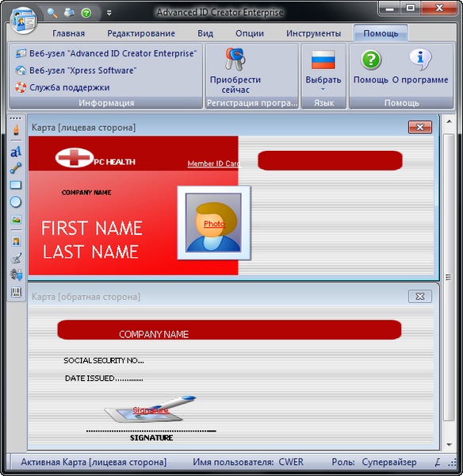Select the FIRST NAME text on the card
The image size is (463, 476).
click(x=92, y=228)
